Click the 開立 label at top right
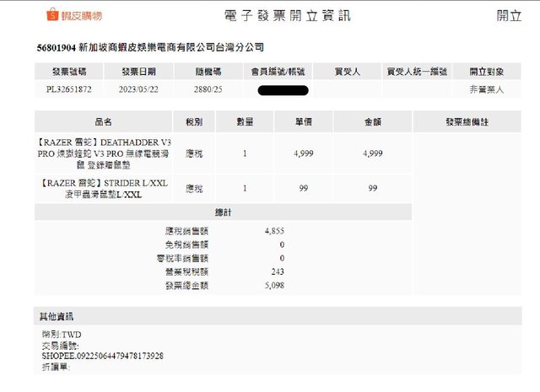The width and height of the screenshot is (540, 392). click(509, 16)
